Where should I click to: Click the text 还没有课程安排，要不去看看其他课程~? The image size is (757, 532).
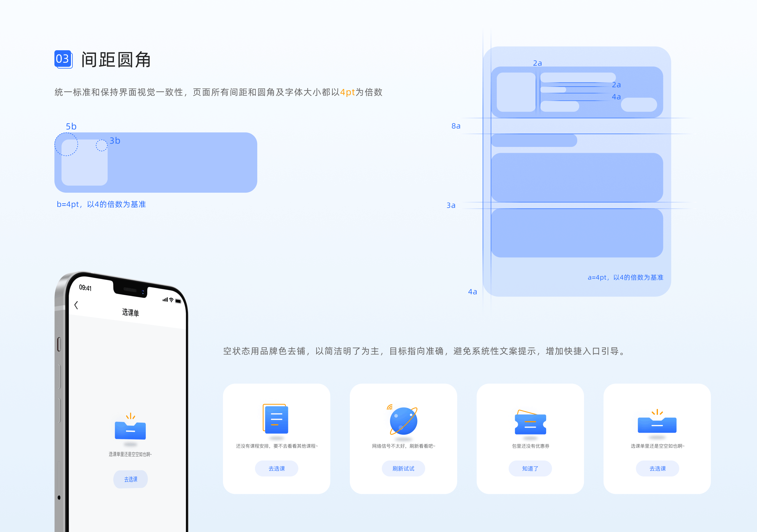[x=276, y=446]
